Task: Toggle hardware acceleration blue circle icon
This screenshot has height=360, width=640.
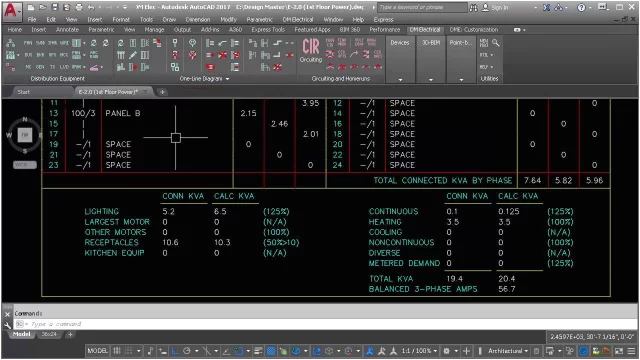Action: 584,351
